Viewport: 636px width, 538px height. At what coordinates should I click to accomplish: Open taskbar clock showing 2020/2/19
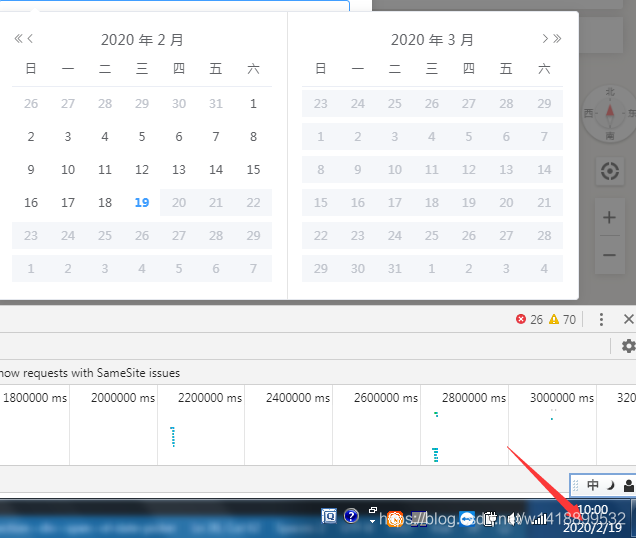[x=593, y=519]
